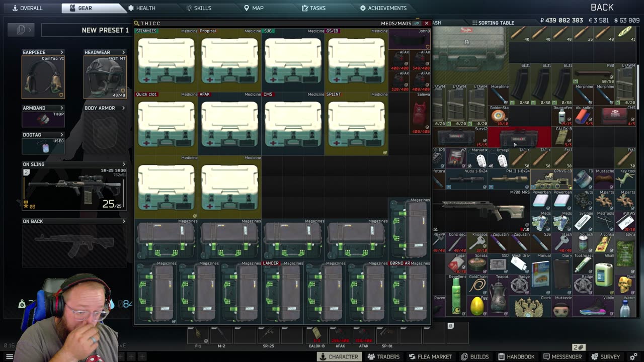Select the Knossos key
Screen dimensions: 644x362
coord(476,243)
